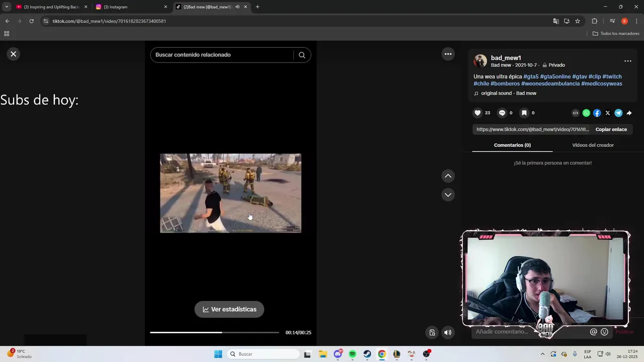Save the video with the bookmark icon
Viewport: 644px width, 362px height.
(x=524, y=113)
